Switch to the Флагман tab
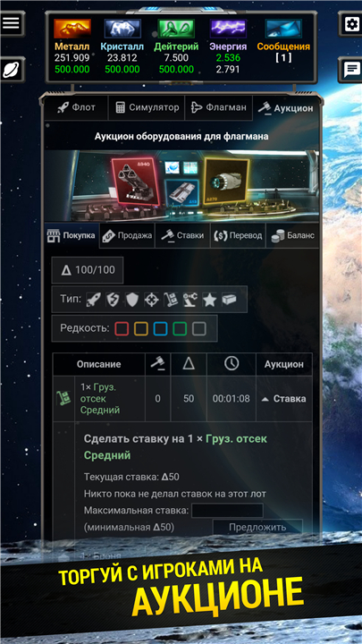 (219, 108)
